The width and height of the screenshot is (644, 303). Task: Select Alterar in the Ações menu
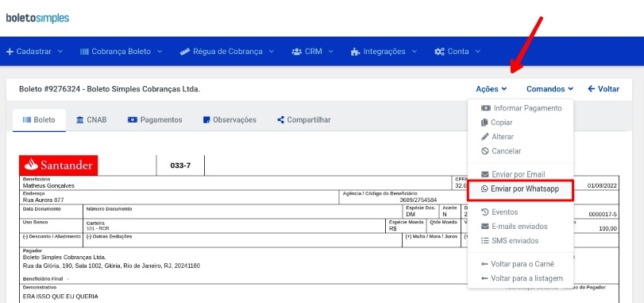[521, 137]
